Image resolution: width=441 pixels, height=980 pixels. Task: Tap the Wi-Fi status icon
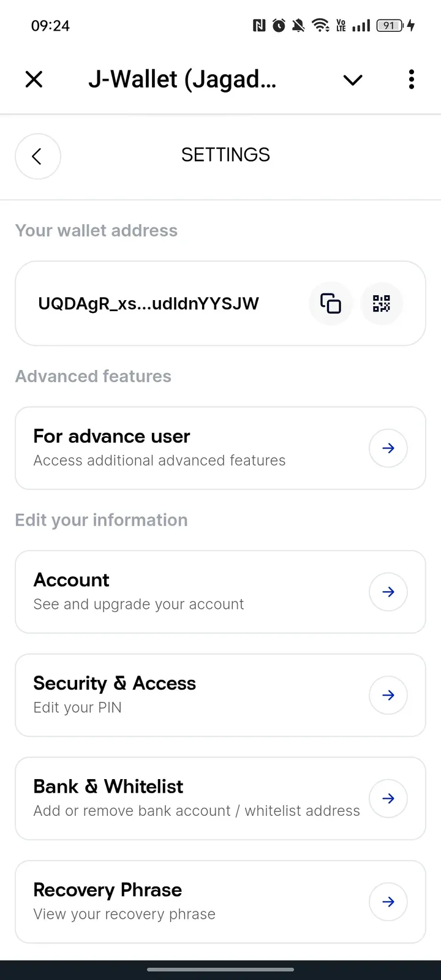click(x=320, y=26)
